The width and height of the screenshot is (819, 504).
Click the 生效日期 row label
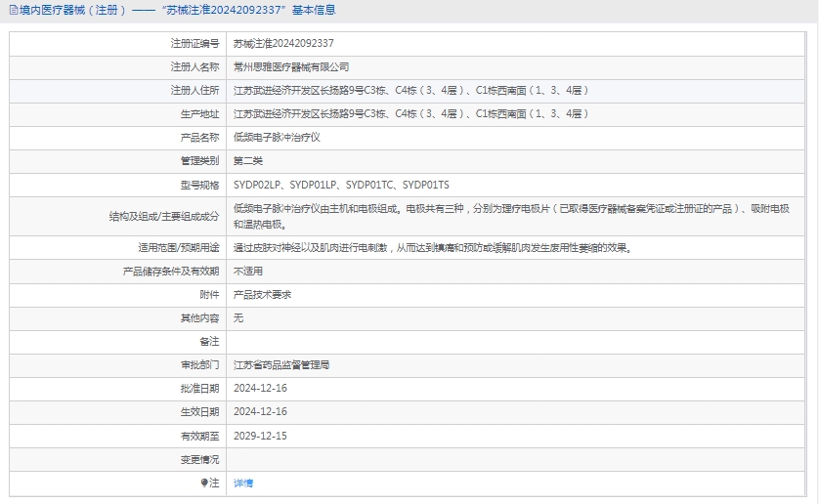[x=199, y=412]
